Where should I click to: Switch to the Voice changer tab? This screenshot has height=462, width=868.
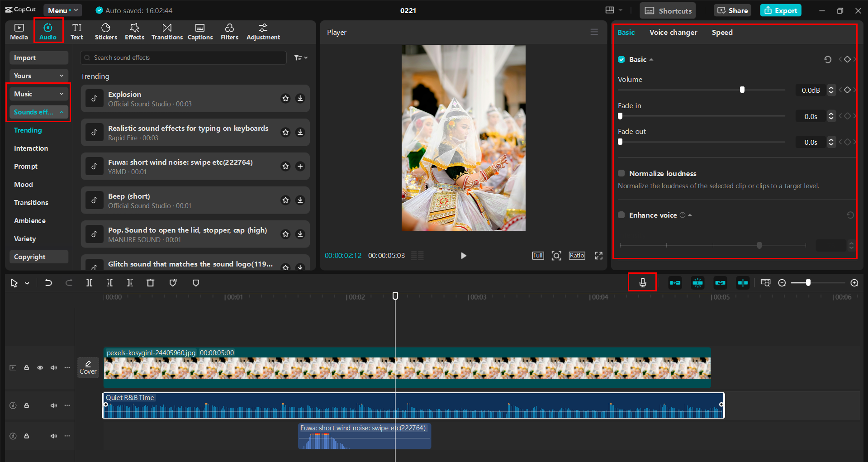[673, 32]
